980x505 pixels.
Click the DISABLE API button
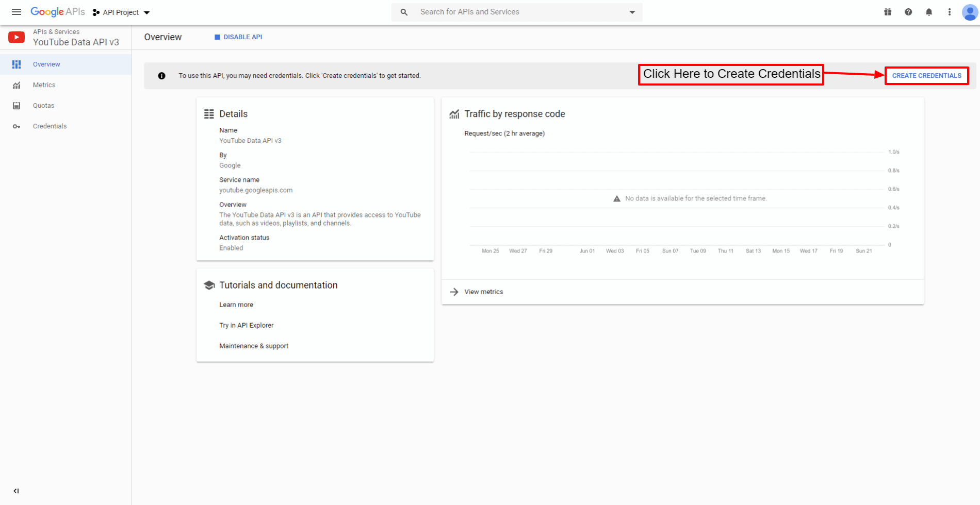click(238, 37)
